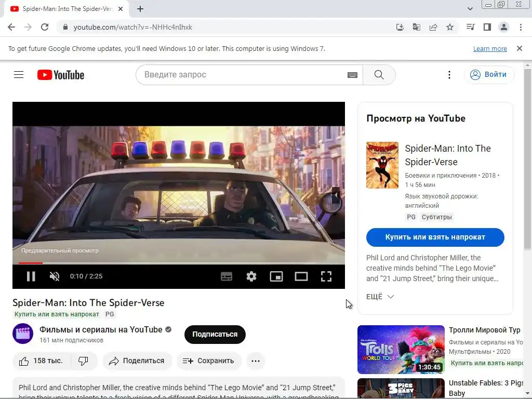Translate this page icon

click(417, 27)
